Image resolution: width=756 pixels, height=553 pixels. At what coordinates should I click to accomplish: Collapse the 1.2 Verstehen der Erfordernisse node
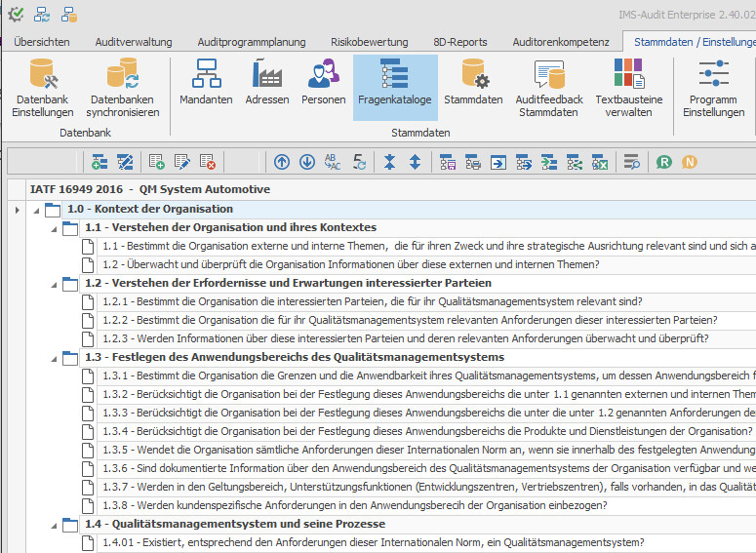point(54,285)
